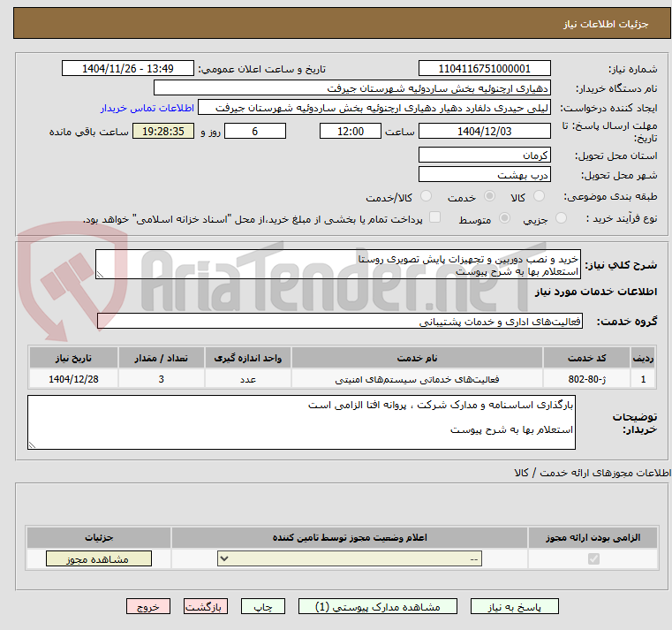Click the خروج exit button

(147, 606)
